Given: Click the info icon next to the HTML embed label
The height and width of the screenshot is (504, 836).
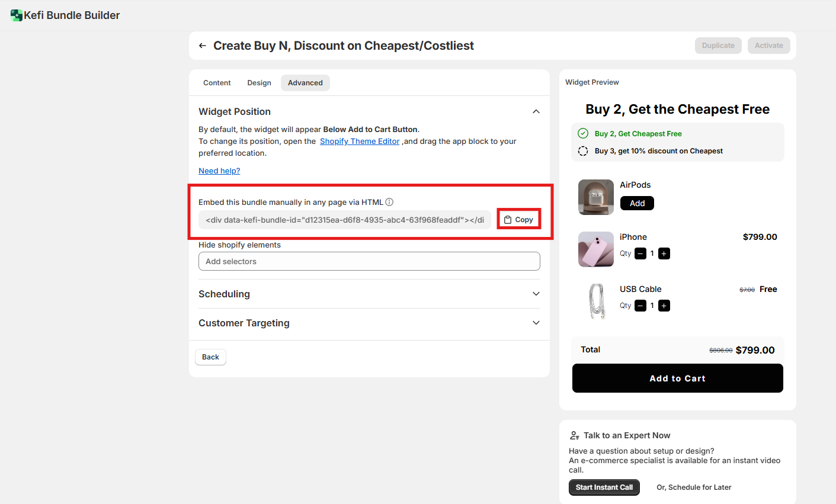Looking at the screenshot, I should 389,202.
